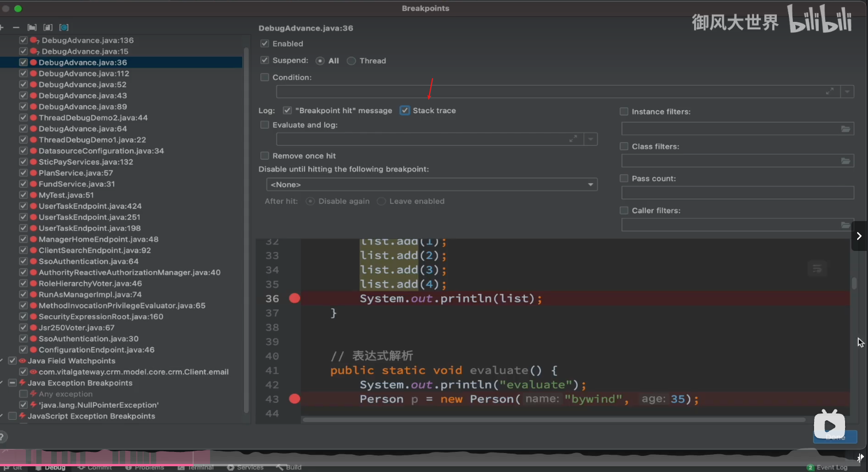The image size is (868, 472).
Task: Select DatasourceConfiguration.java:34 breakpoint
Action: coord(101,151)
